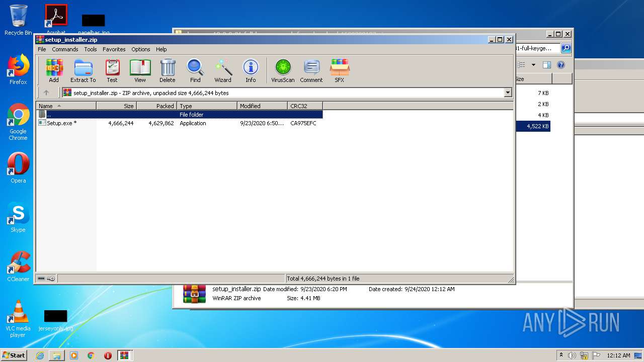Show hidden system tray icons

561,355
